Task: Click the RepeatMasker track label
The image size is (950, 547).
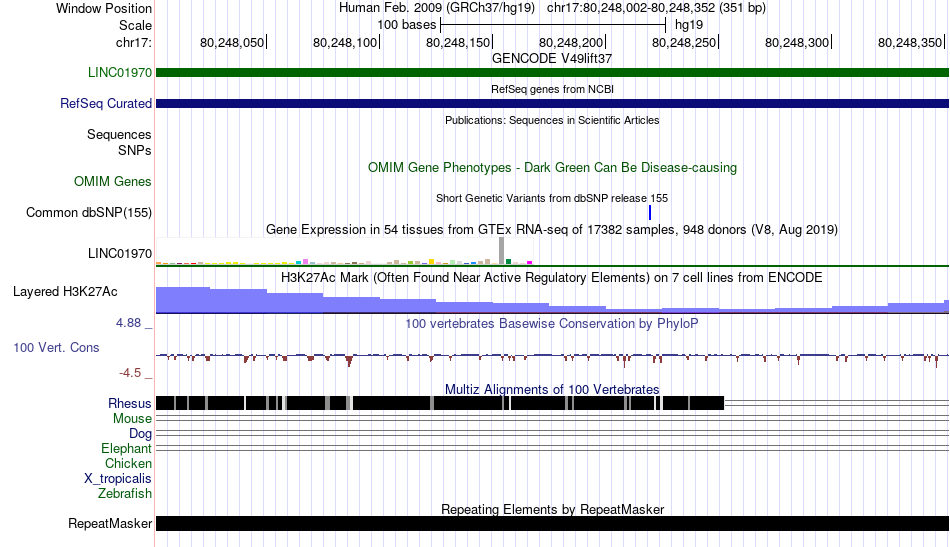Action: coord(110,523)
